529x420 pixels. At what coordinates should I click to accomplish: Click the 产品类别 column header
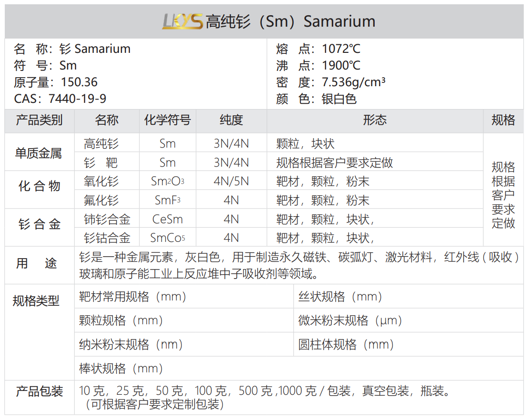pyautogui.click(x=39, y=120)
